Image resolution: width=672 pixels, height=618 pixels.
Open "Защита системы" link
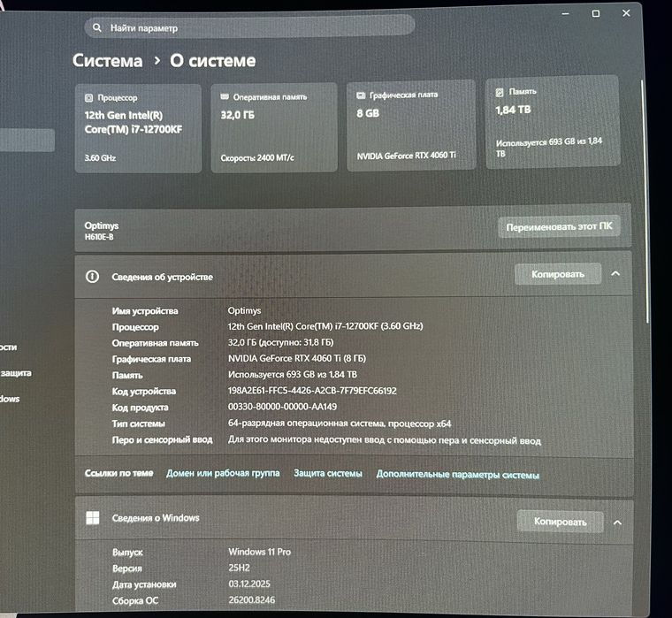[x=328, y=474]
